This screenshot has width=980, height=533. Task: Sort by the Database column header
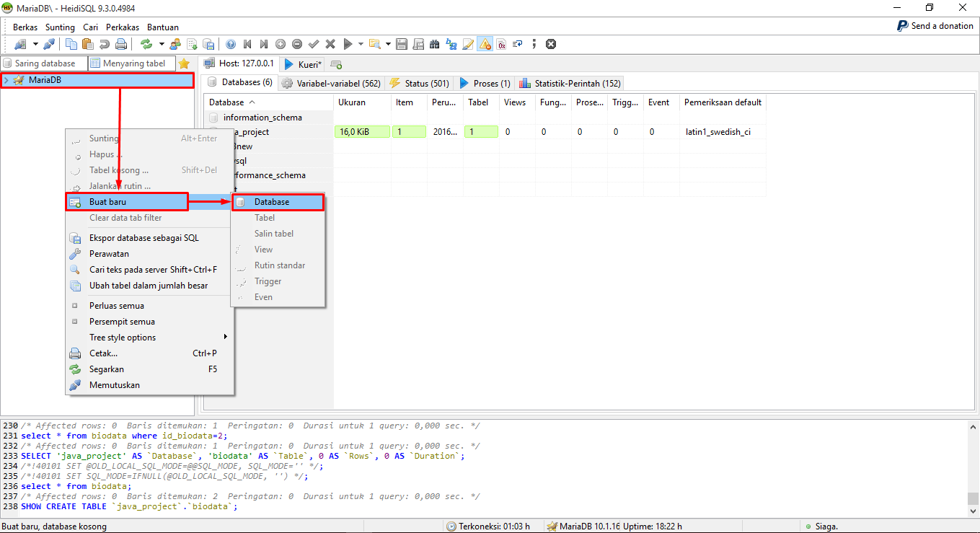268,102
